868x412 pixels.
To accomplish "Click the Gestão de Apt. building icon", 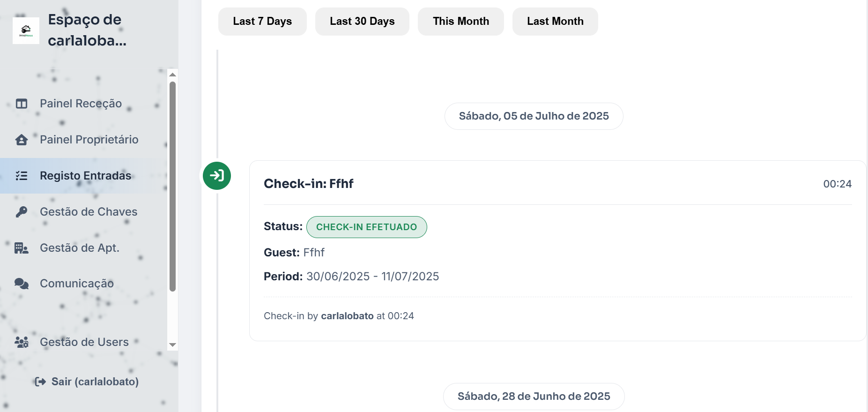I will [x=22, y=248].
